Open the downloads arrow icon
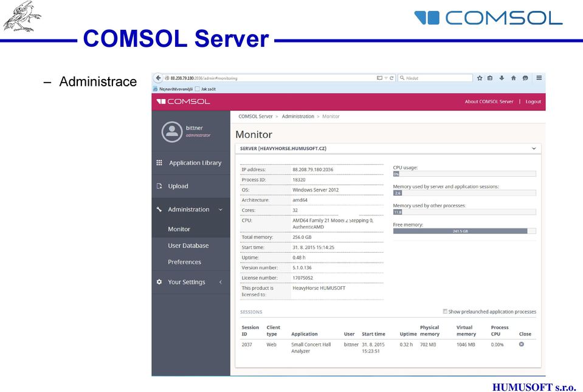 (x=502, y=78)
